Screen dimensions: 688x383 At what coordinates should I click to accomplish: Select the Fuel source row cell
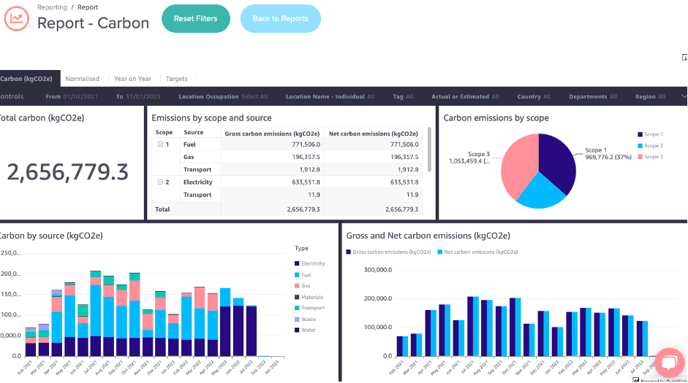[x=190, y=144]
